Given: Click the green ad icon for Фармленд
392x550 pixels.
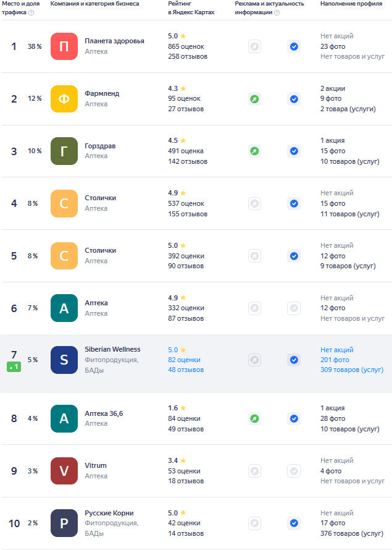Looking at the screenshot, I should click(x=255, y=99).
